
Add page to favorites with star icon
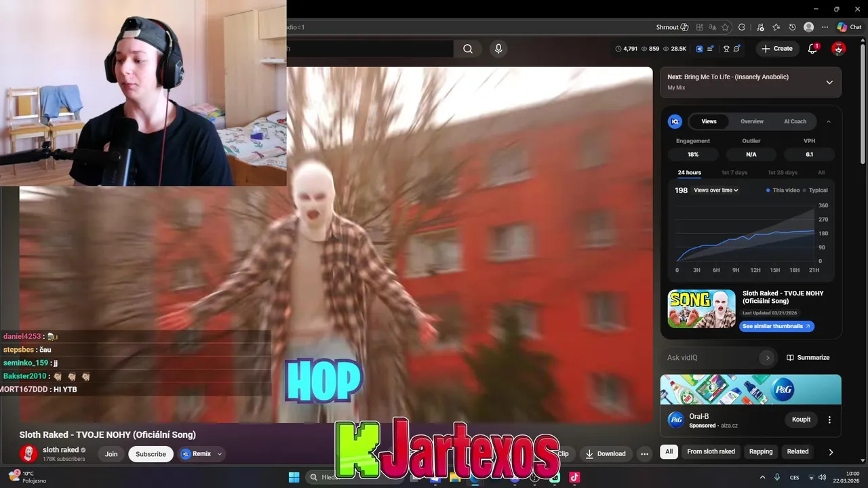pyautogui.click(x=725, y=27)
